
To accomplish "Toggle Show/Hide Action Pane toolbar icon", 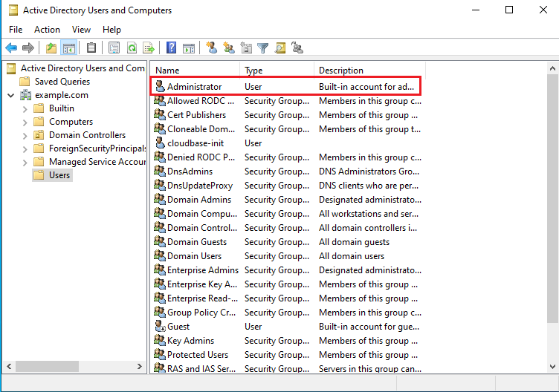I will tap(189, 48).
